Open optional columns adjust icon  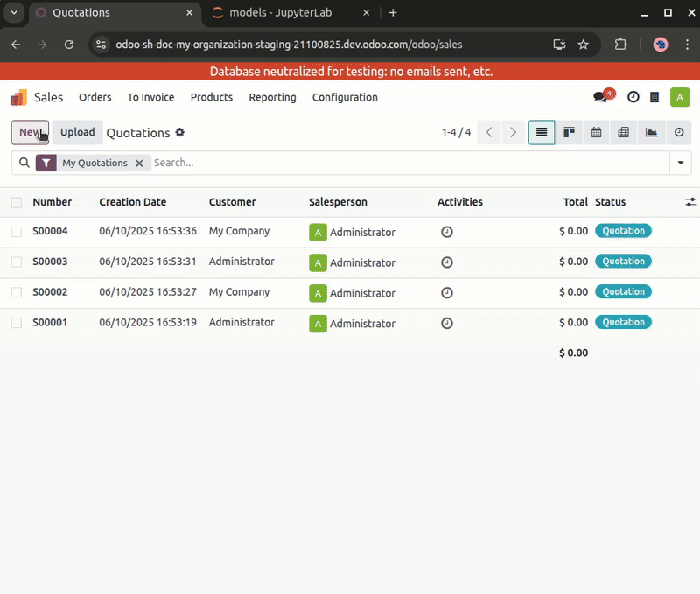pos(690,202)
